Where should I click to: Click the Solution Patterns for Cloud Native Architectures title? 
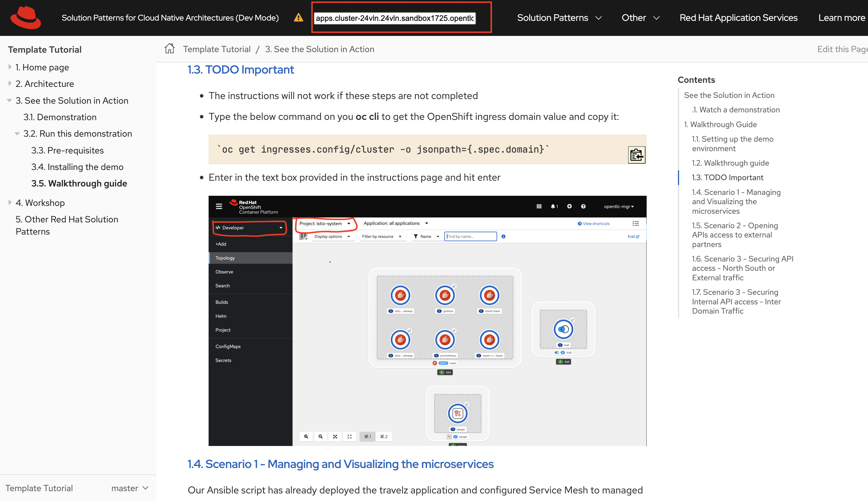pyautogui.click(x=170, y=18)
